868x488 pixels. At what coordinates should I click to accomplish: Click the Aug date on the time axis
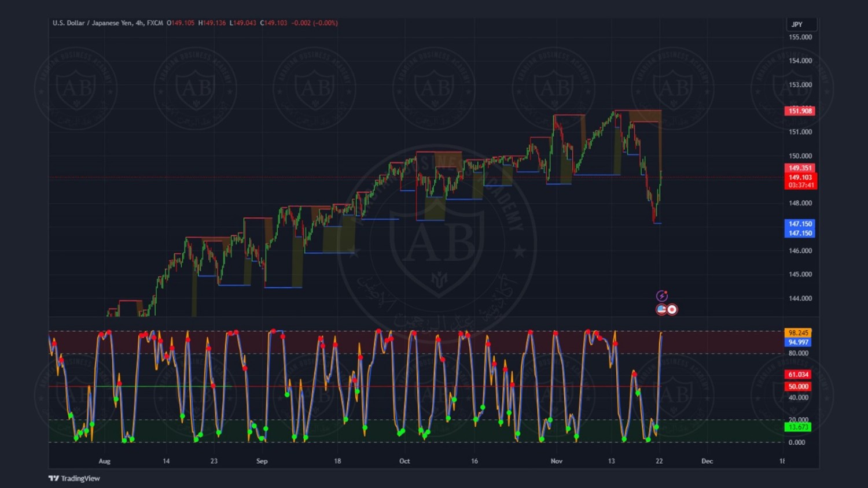pyautogui.click(x=104, y=461)
